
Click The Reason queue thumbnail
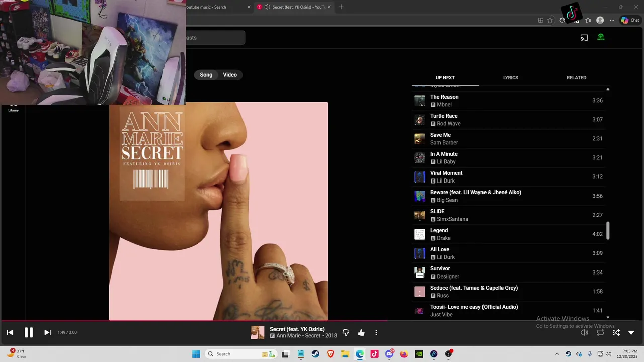pos(420,101)
